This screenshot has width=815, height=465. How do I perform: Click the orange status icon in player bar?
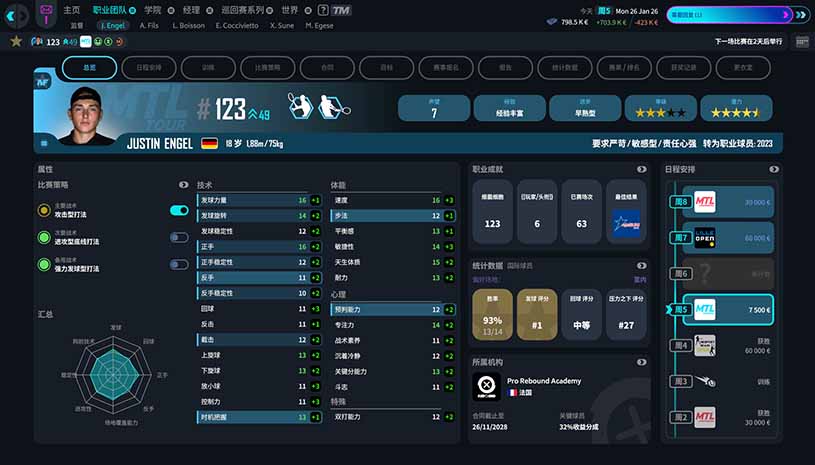tap(120, 42)
